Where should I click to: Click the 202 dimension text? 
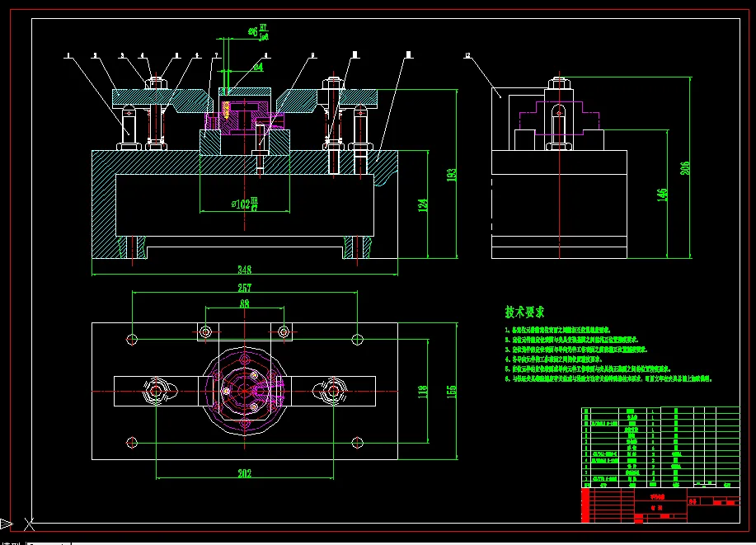coord(245,473)
